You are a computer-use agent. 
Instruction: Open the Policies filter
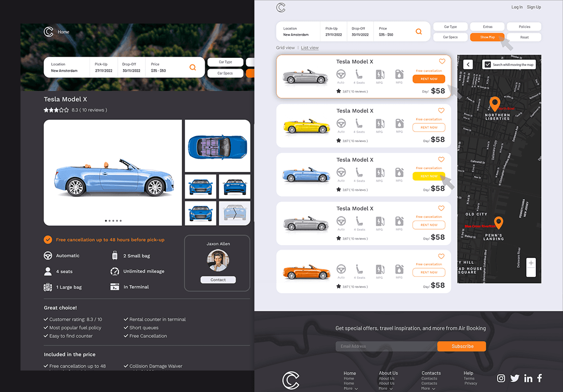pos(524,27)
